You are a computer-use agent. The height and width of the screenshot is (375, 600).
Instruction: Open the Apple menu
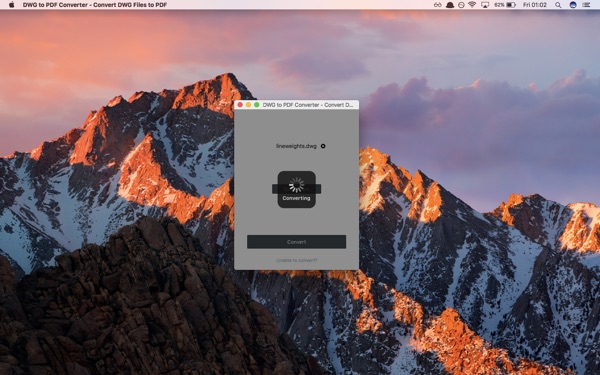click(11, 5)
